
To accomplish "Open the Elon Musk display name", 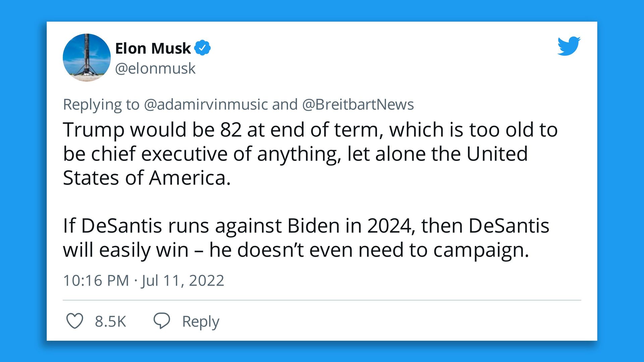I will coord(153,48).
